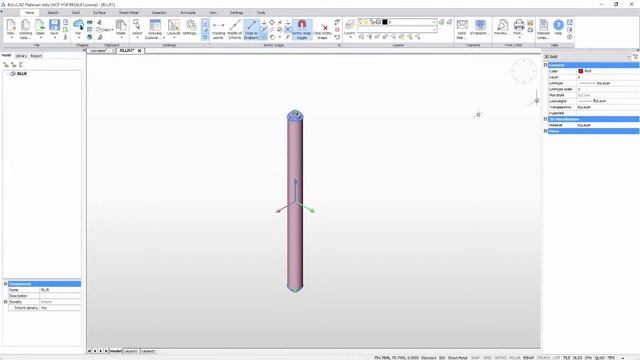Screen dimensions: 640x360
Task: Collapse the General properties section
Action: coord(546,65)
